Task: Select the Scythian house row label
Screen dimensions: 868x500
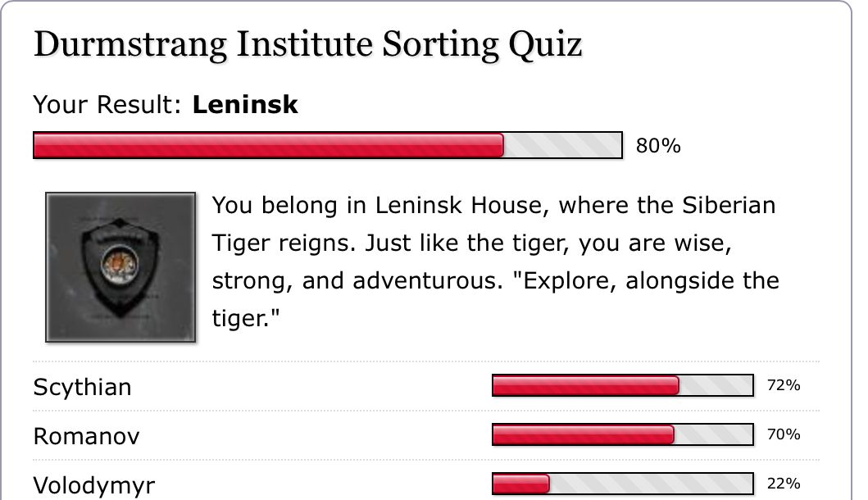Action: [83, 387]
